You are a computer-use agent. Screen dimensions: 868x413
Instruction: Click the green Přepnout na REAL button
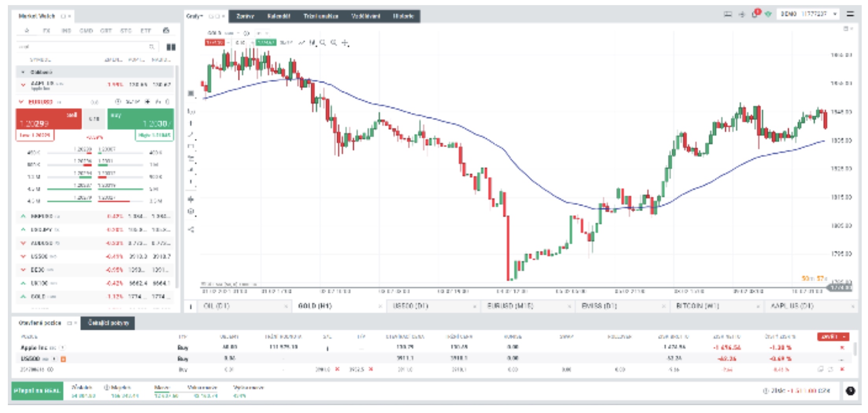[x=37, y=391]
